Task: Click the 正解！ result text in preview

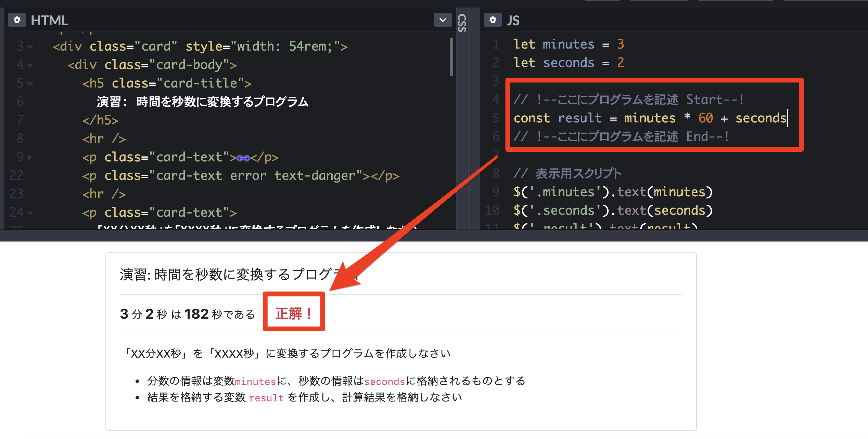Action: [x=294, y=313]
